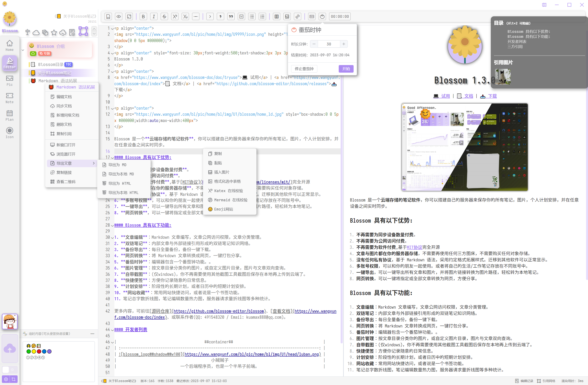Toggle the checkbox task list toolbar icon

(x=241, y=17)
